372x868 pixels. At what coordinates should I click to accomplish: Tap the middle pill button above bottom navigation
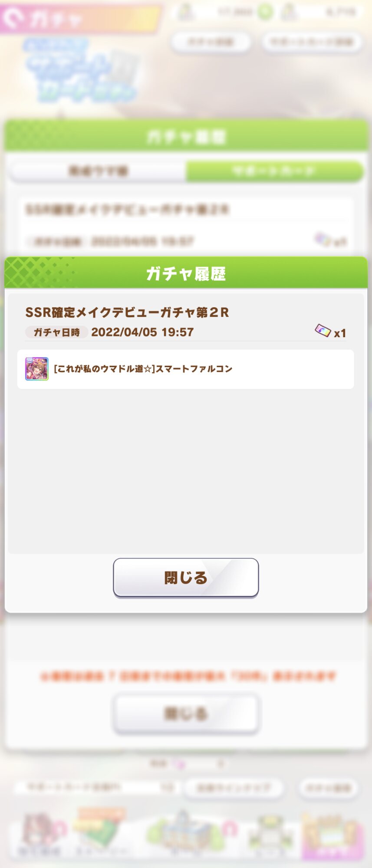click(x=234, y=788)
